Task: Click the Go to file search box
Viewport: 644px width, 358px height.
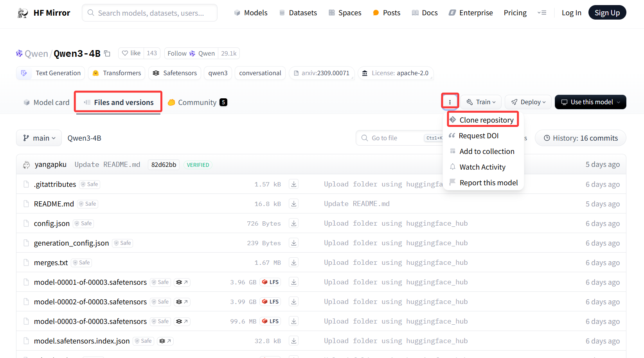Action: (399, 138)
